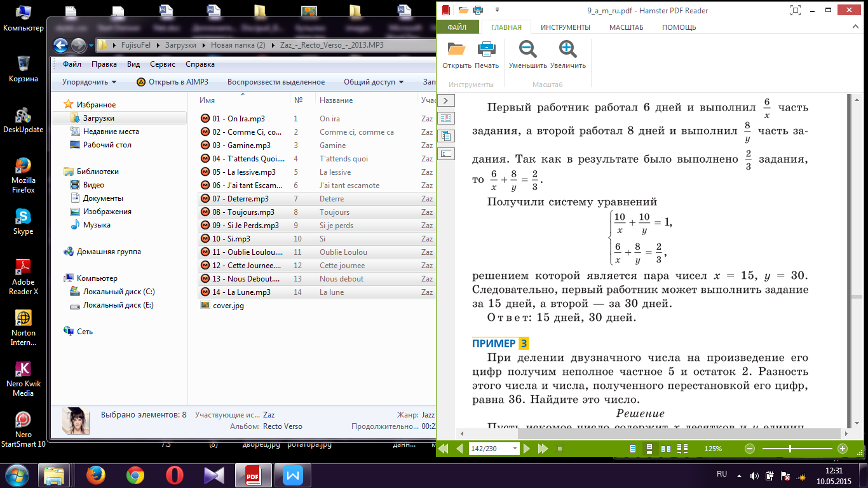868x488 pixels.
Task: Open the Сервис menu in Explorer window
Action: point(163,64)
